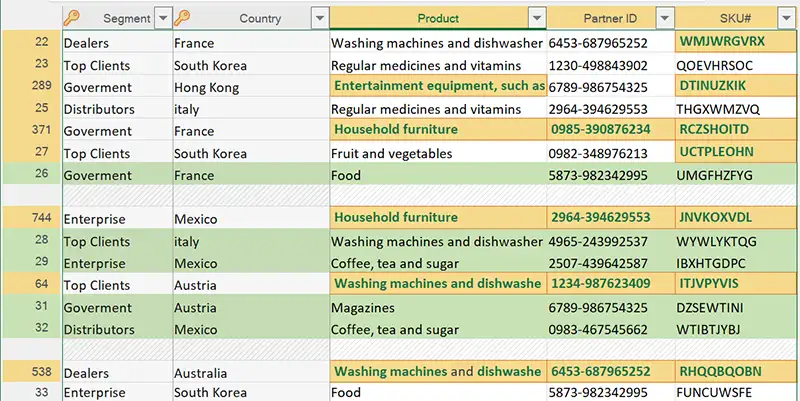The image size is (800, 401).
Task: Open the Partner ID filter dropdown
Action: click(x=664, y=18)
